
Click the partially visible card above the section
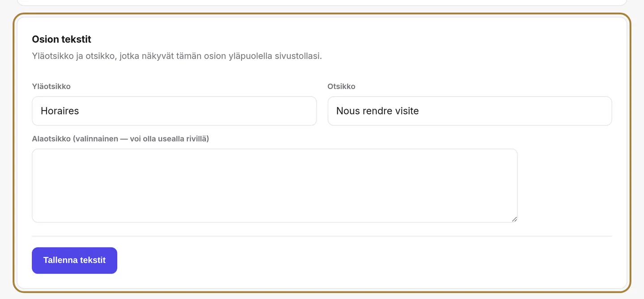pyautogui.click(x=322, y=2)
